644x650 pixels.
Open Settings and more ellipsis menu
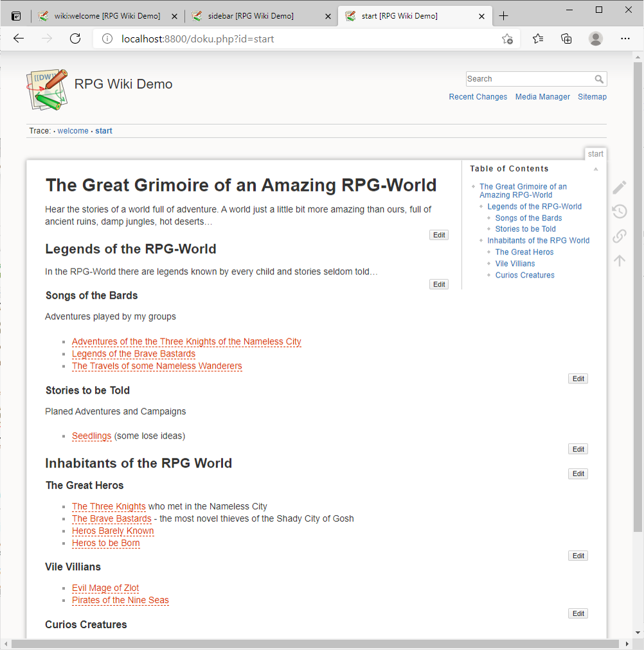click(x=625, y=39)
